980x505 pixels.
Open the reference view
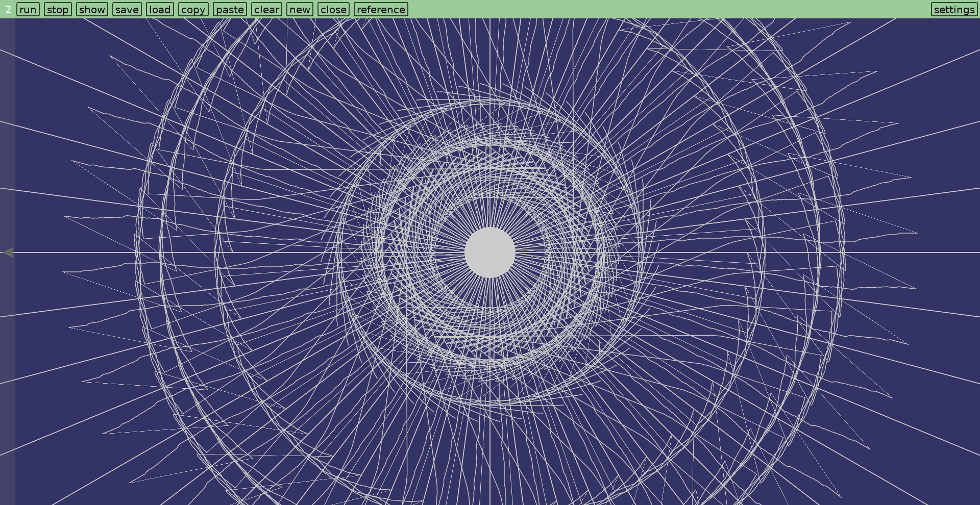point(380,9)
